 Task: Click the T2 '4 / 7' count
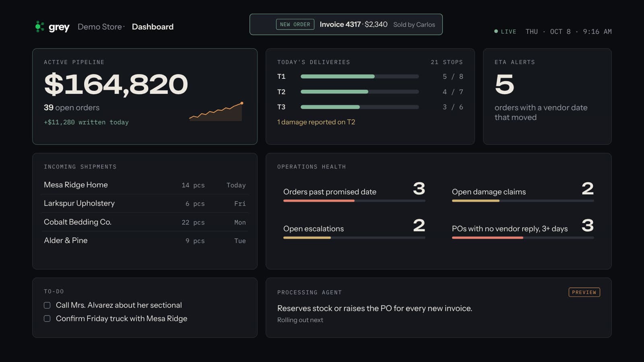[453, 92]
